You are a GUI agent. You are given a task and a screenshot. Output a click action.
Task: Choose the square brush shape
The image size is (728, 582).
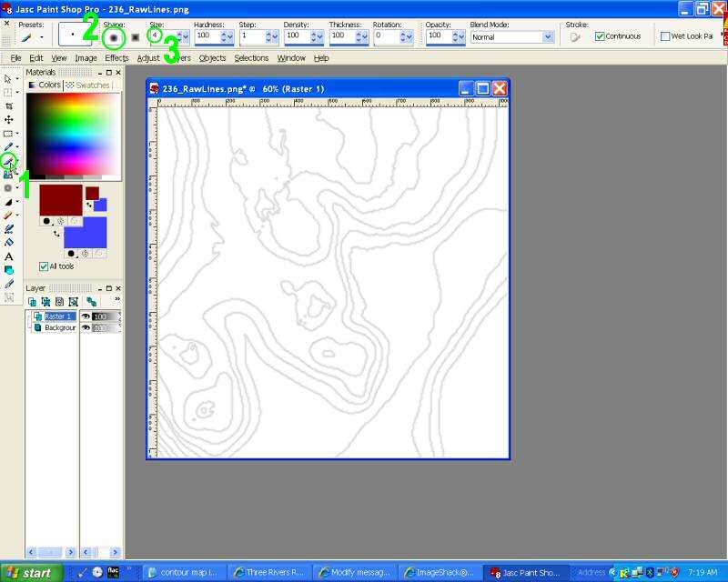pos(135,37)
